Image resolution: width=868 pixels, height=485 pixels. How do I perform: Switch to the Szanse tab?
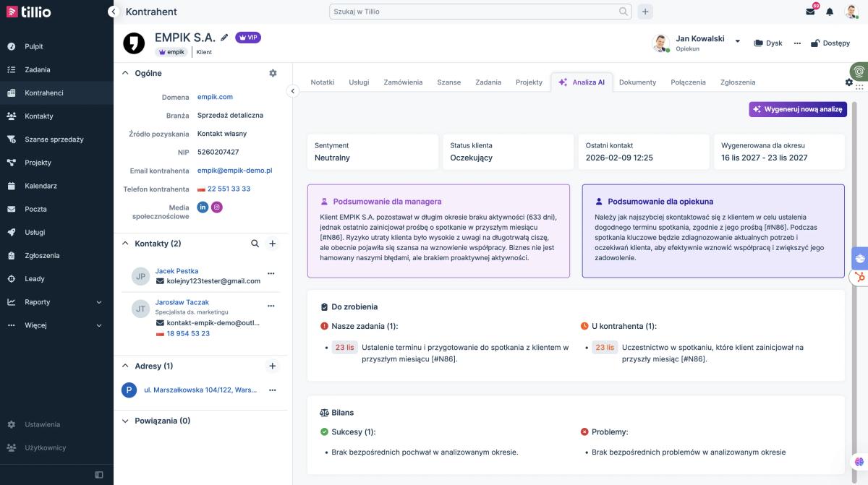coord(448,82)
